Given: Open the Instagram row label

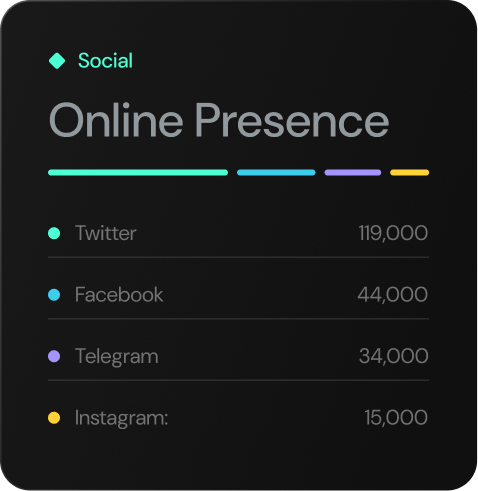Looking at the screenshot, I should click(x=121, y=418).
